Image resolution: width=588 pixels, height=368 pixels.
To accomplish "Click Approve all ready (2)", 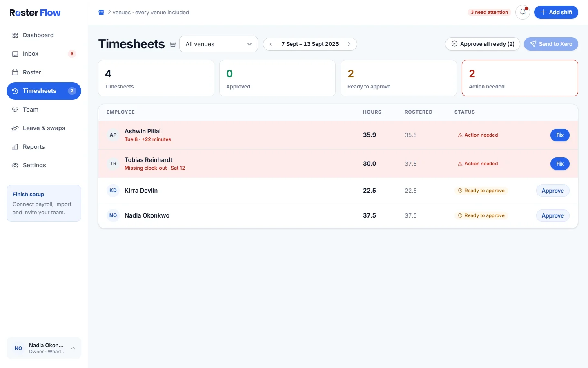I will point(483,44).
